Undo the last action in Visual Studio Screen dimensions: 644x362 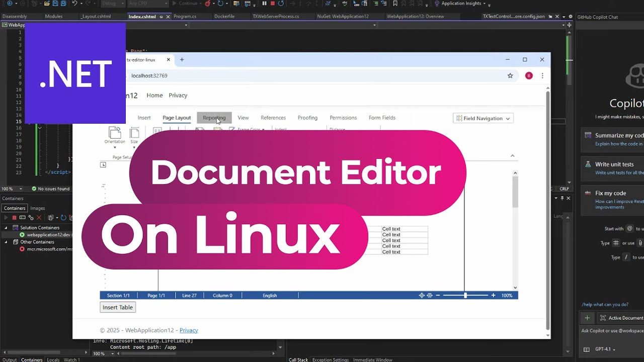(74, 4)
